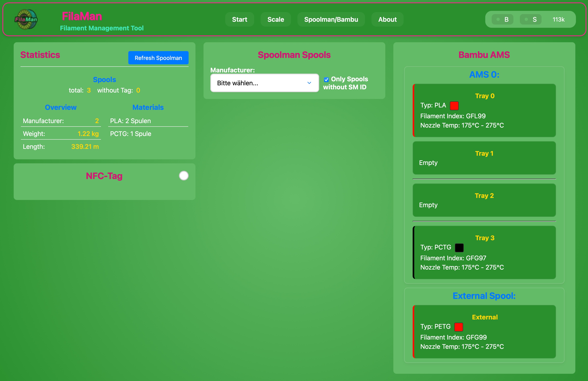Viewport: 588px width, 381px height.
Task: Click the 113k memory indicator
Action: pyautogui.click(x=558, y=19)
